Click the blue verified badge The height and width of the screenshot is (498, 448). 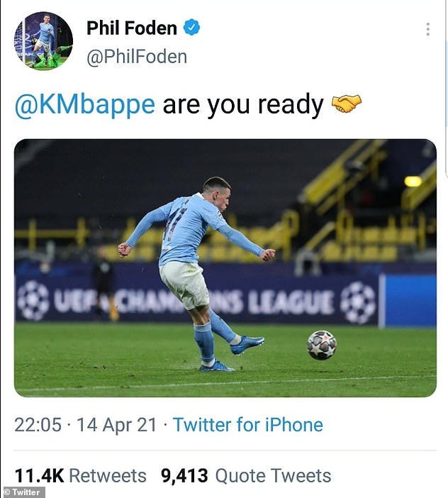pyautogui.click(x=191, y=28)
